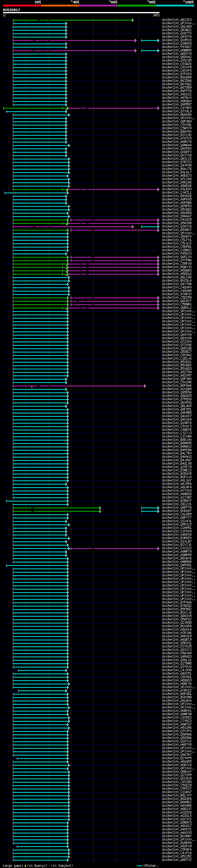This screenshot has height=868, width=197.
Task: Open hit UniRef100_C6SWZ6
Action: [177, 64]
